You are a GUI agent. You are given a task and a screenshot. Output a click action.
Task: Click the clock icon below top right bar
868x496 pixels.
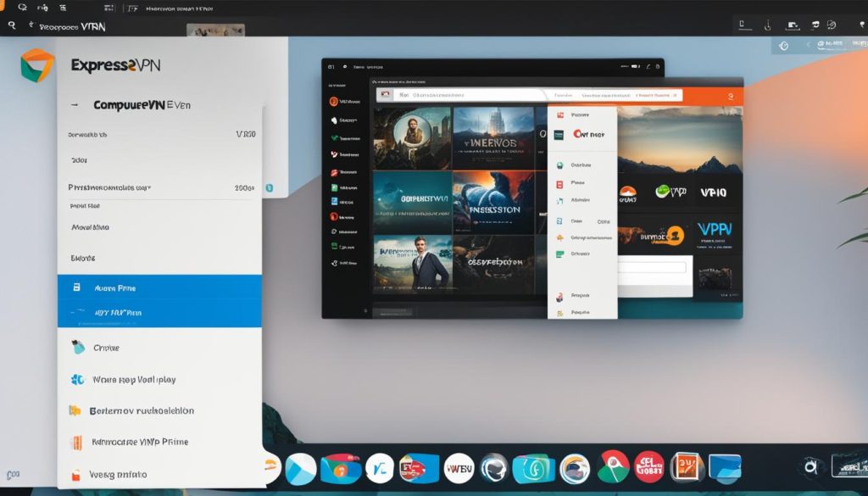tap(783, 46)
